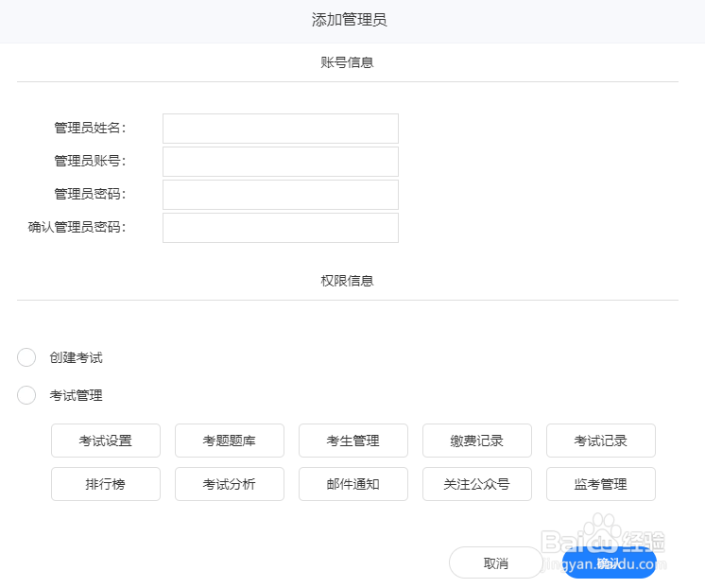705x588 pixels.
Task: Focus the 管理员账号 text box
Action: (x=281, y=162)
